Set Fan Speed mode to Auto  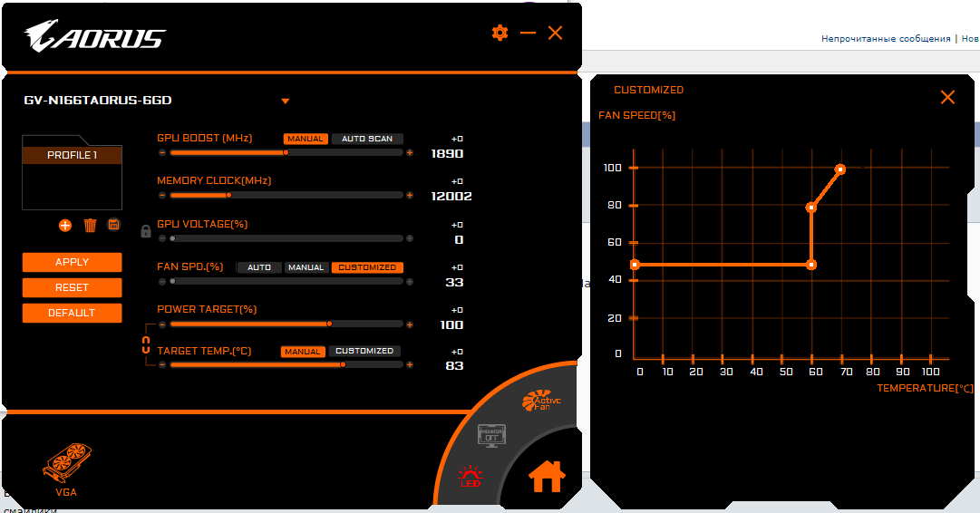coord(259,267)
